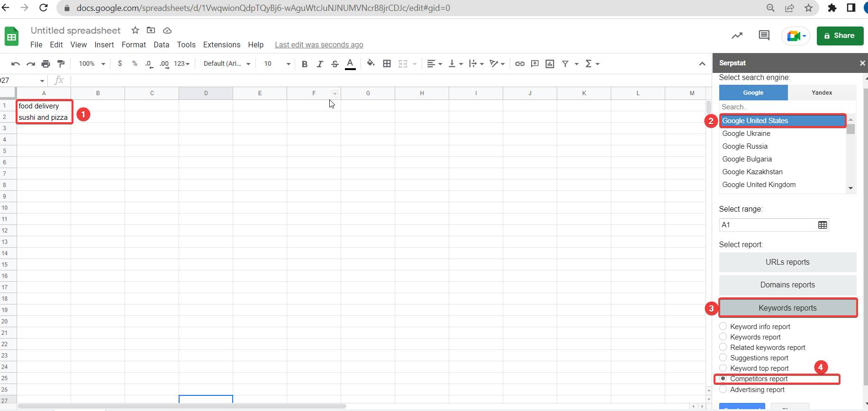Apply percent format icon
The width and height of the screenshot is (868, 411).
click(135, 63)
